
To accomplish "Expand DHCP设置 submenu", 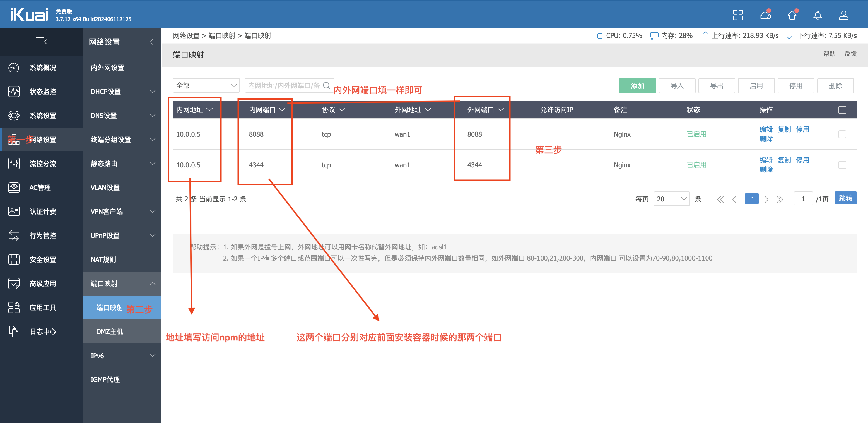I will 153,91.
